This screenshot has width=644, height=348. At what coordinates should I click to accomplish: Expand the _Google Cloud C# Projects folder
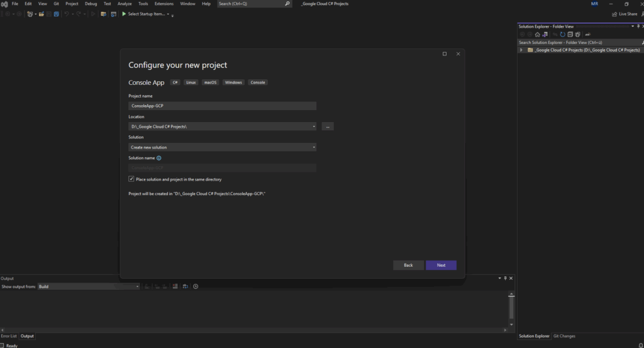521,50
